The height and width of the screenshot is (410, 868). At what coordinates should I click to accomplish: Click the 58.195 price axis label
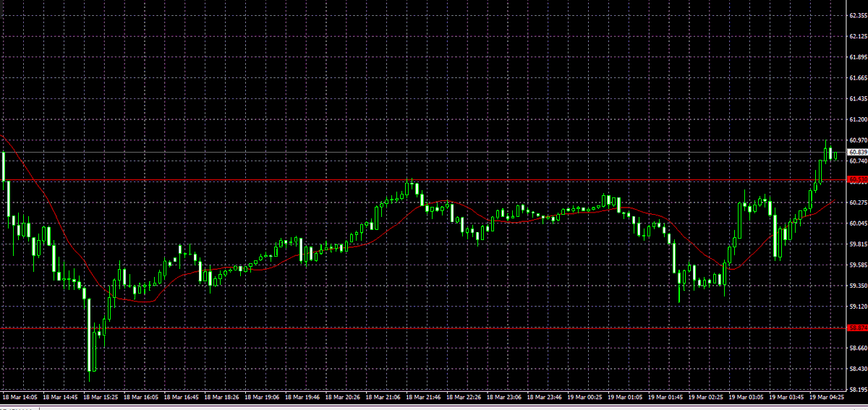(858, 390)
